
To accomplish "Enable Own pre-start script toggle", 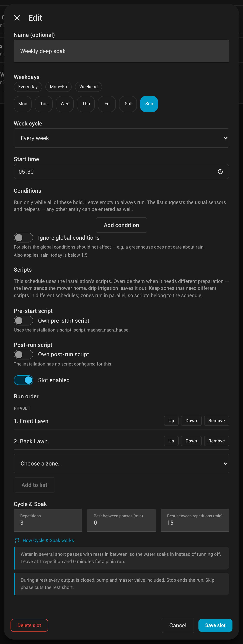I will pyautogui.click(x=23, y=321).
